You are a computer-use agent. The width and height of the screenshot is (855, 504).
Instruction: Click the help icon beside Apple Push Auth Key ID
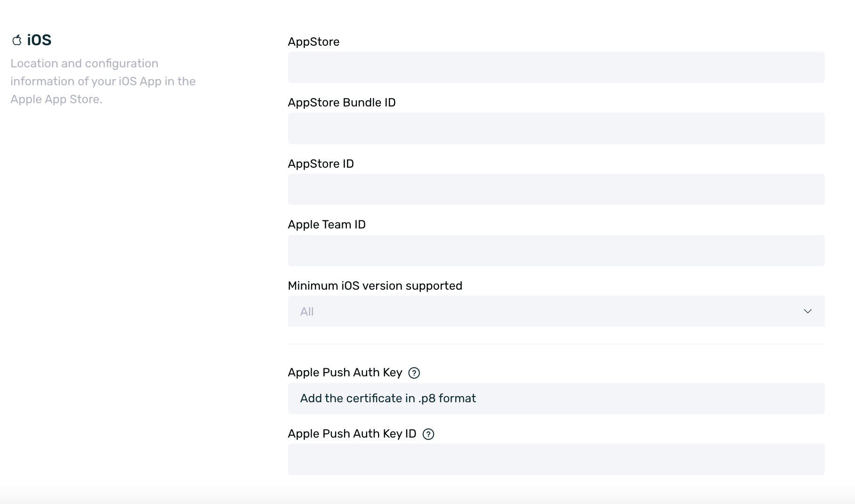pos(428,434)
